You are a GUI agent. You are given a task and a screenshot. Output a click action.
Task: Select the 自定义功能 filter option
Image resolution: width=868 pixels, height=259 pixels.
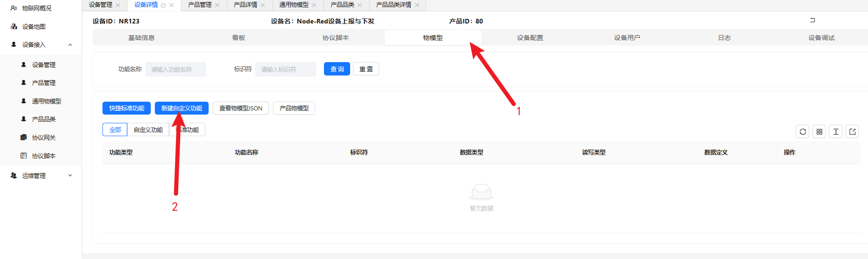click(x=148, y=130)
